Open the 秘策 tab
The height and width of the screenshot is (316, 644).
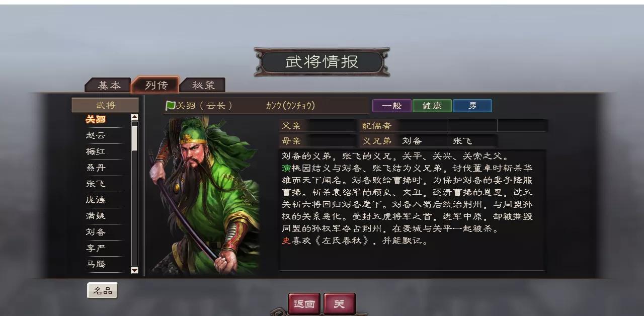tap(203, 85)
